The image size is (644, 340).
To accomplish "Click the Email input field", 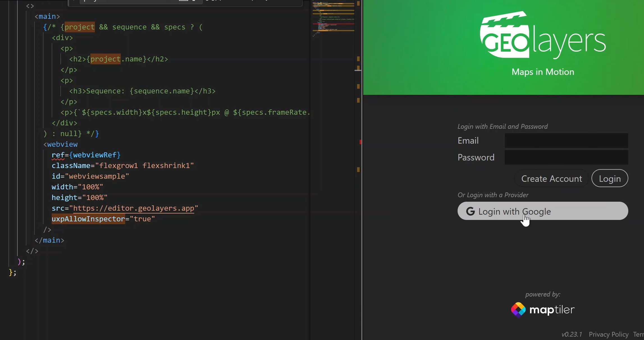I will (x=566, y=141).
